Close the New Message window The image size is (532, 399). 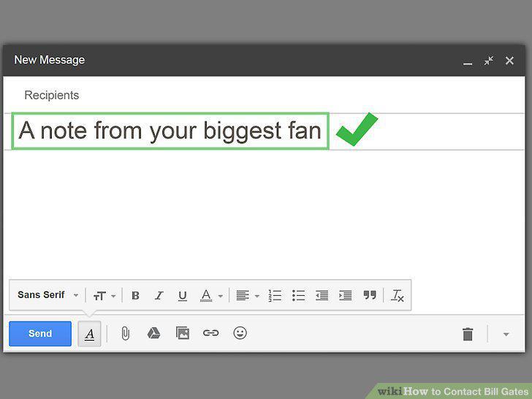coord(509,61)
